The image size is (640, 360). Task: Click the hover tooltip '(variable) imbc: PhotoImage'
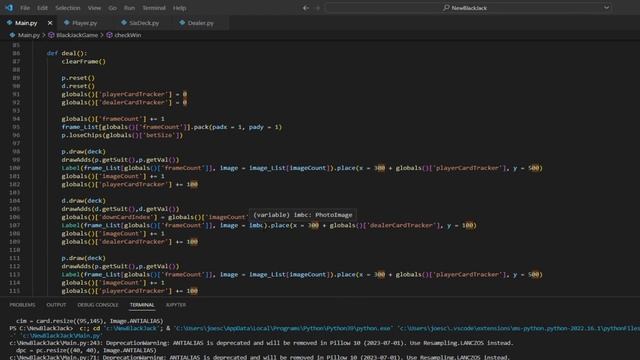point(302,215)
